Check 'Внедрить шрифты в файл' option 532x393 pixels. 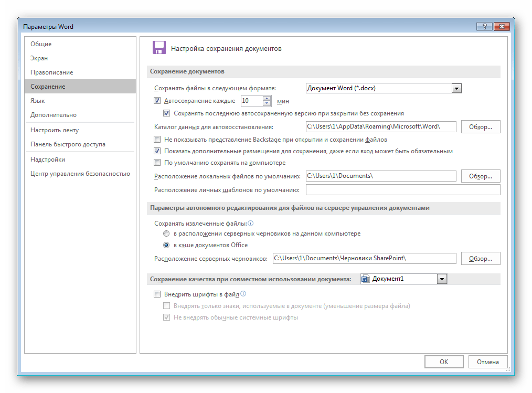[157, 294]
